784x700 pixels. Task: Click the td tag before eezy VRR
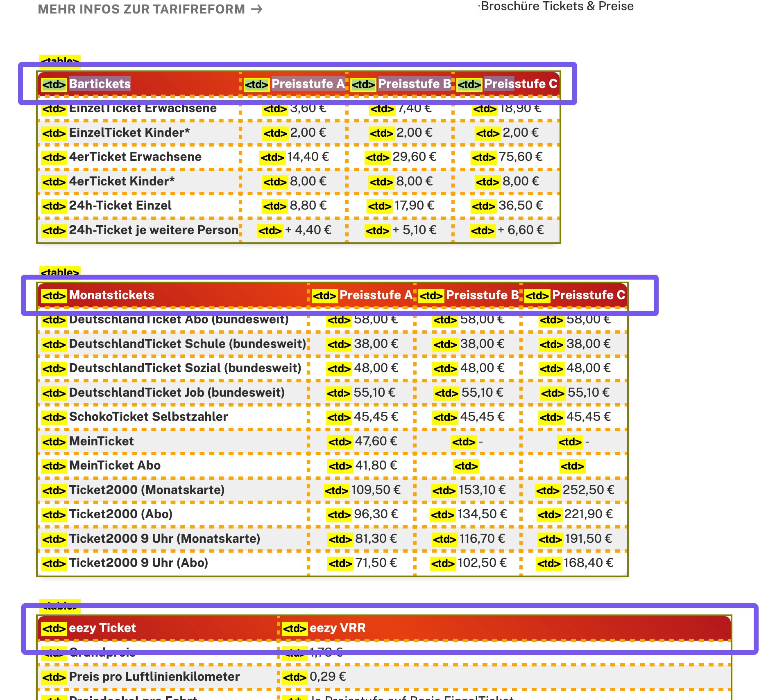tap(295, 628)
